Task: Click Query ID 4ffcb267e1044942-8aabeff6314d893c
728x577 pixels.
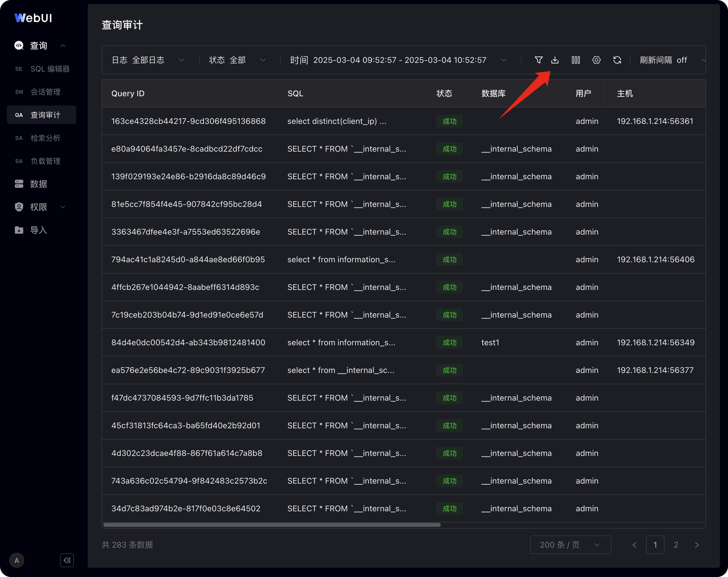Action: [x=185, y=287]
